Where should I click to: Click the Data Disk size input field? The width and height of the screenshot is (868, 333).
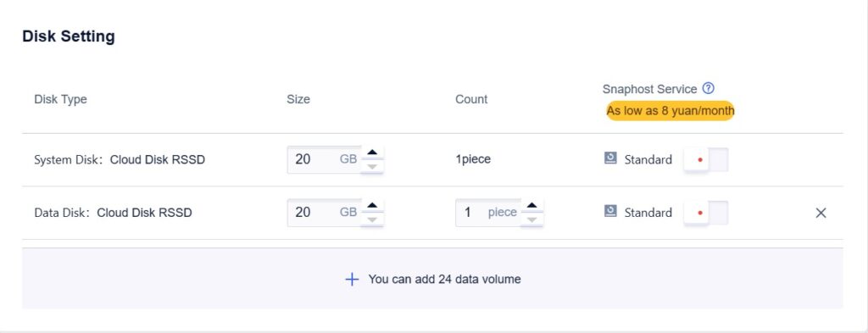324,213
